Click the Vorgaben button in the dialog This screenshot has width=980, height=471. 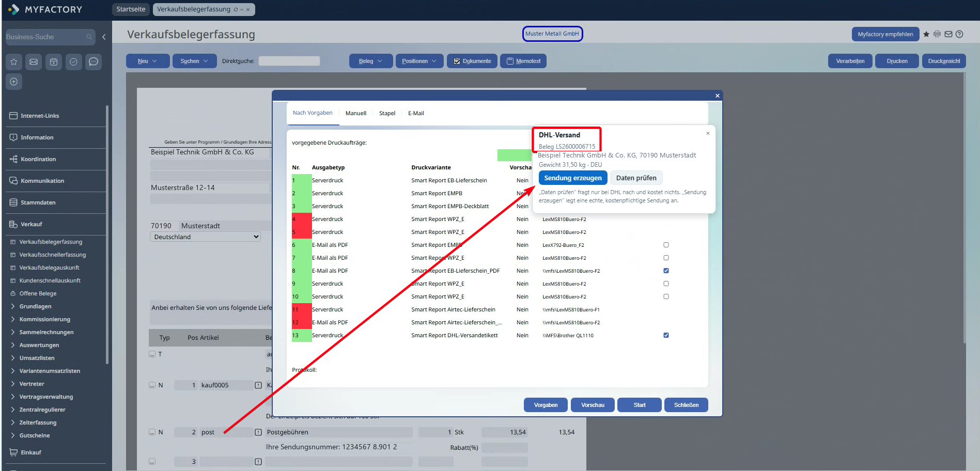tap(546, 405)
